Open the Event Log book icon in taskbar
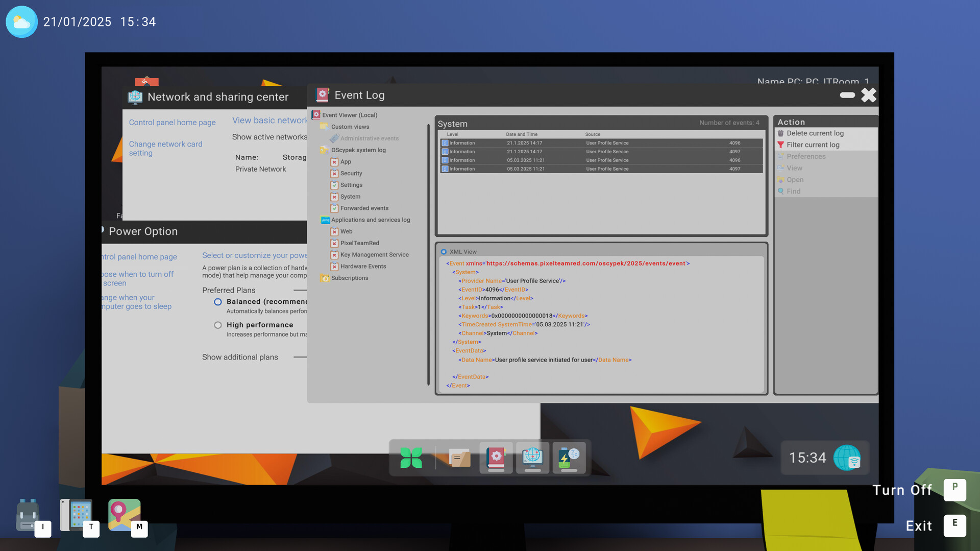980x551 pixels. pos(496,458)
